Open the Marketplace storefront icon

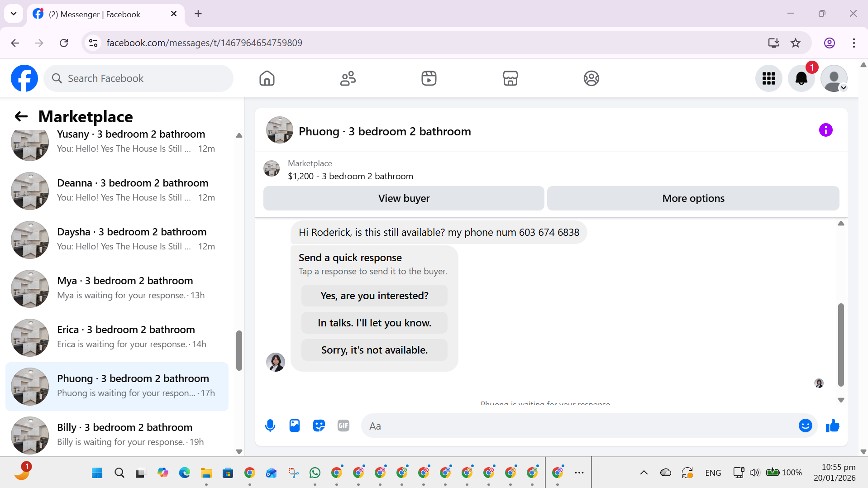510,78
